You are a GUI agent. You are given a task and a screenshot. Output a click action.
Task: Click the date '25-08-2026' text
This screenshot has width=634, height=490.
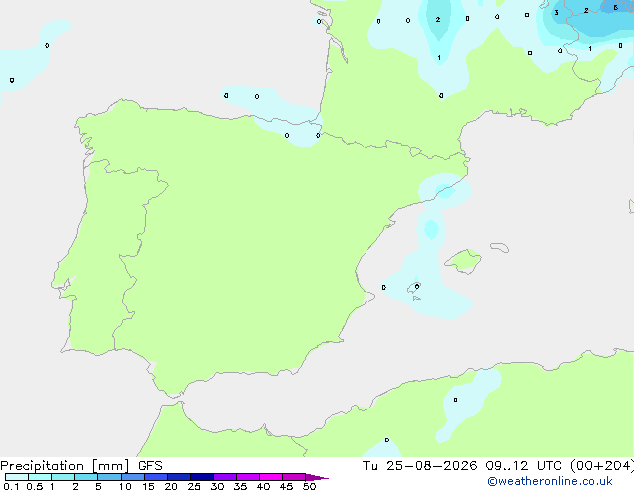(431, 466)
